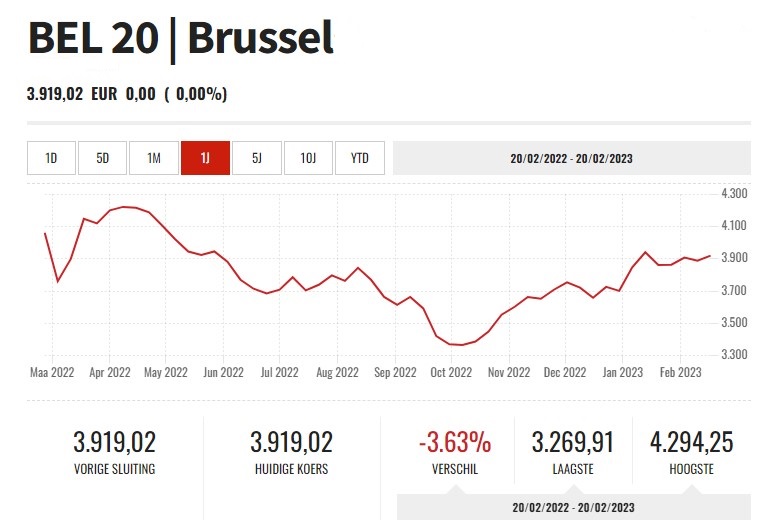Click the bottom date range bar
Image resolution: width=769 pixels, height=532 pixels.
coord(573,507)
